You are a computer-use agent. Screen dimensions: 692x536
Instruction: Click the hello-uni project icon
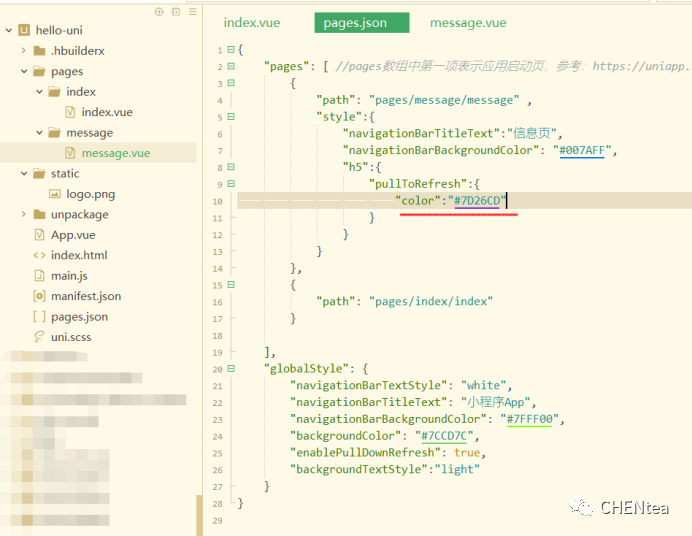coord(22,31)
